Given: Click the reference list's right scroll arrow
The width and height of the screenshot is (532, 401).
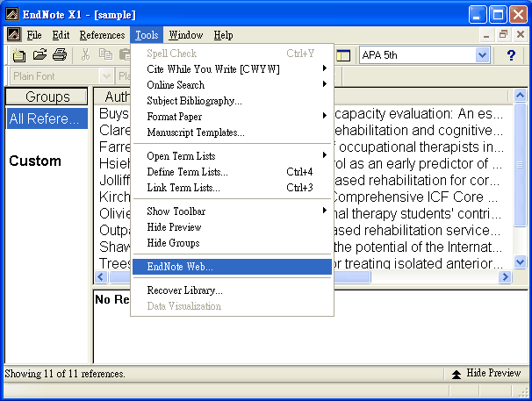Looking at the screenshot, I should [505, 277].
